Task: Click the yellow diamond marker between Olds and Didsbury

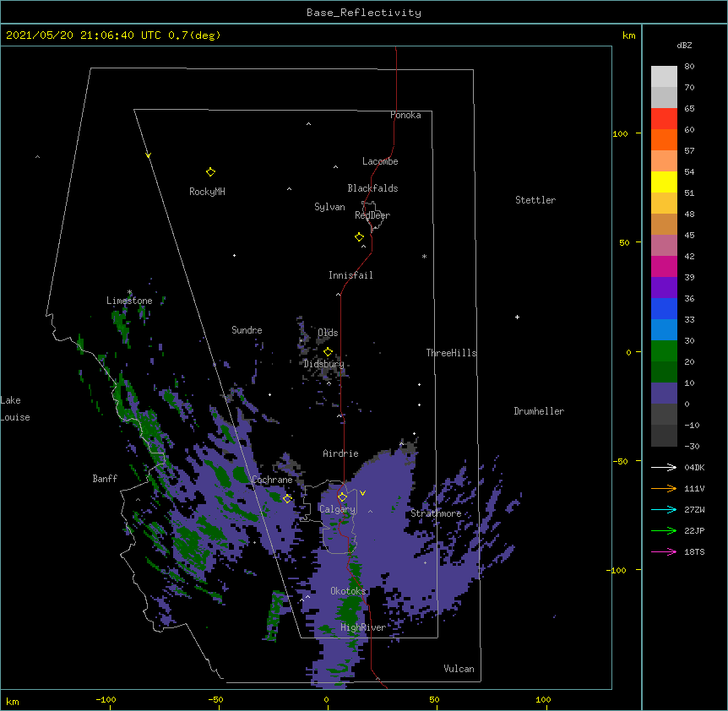Action: [328, 352]
